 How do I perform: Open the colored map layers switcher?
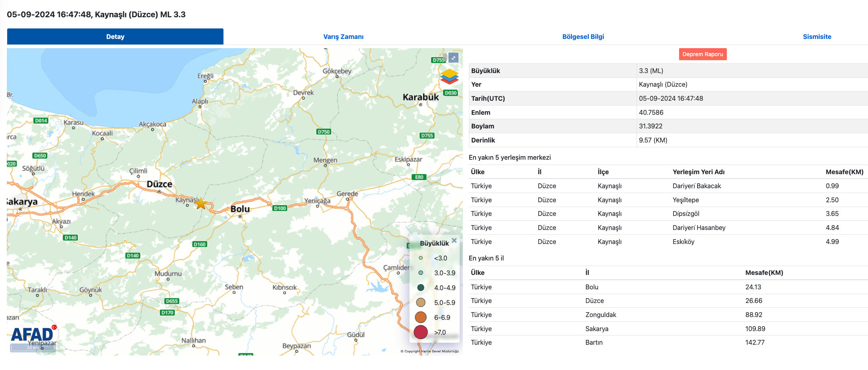pyautogui.click(x=449, y=76)
